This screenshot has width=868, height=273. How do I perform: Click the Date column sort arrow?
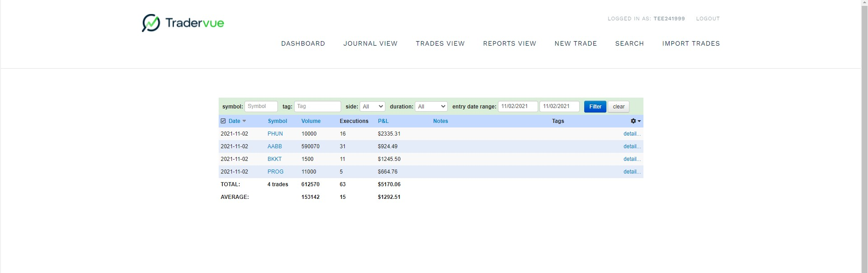click(x=244, y=121)
